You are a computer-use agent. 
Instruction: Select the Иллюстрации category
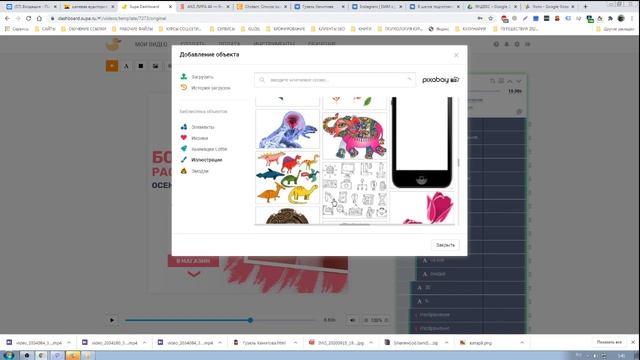(x=207, y=160)
